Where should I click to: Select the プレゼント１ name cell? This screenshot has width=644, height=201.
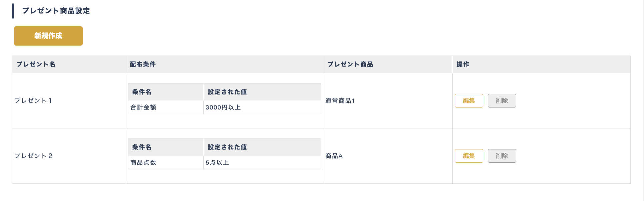pos(33,100)
